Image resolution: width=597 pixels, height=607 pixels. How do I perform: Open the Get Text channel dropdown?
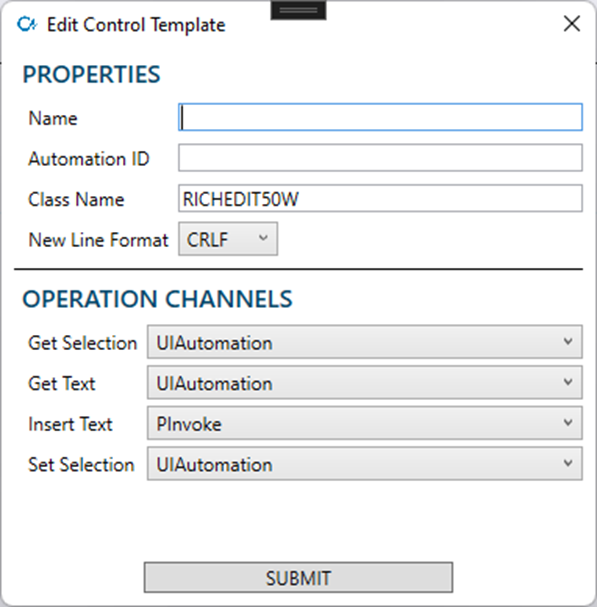tap(365, 382)
